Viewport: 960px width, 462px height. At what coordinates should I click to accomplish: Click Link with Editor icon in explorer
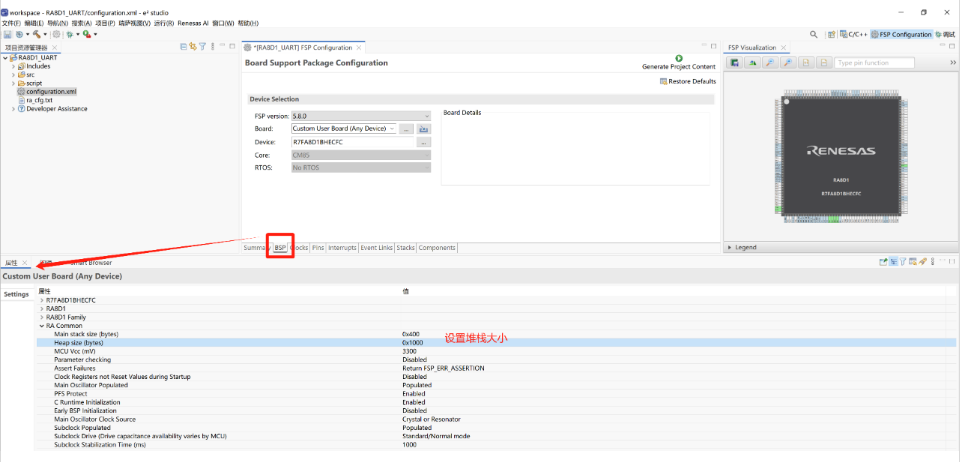[192, 47]
